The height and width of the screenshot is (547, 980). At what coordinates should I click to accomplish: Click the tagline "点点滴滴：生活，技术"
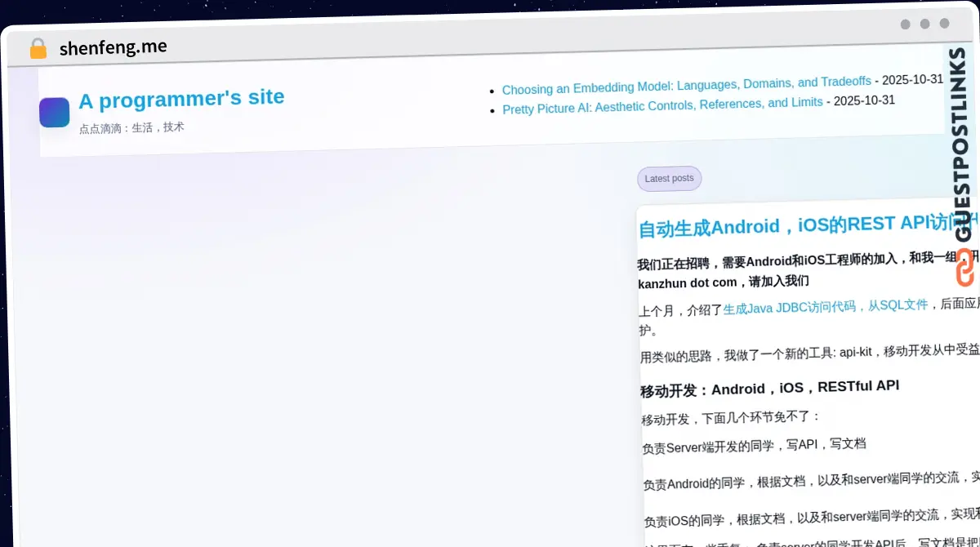click(132, 127)
